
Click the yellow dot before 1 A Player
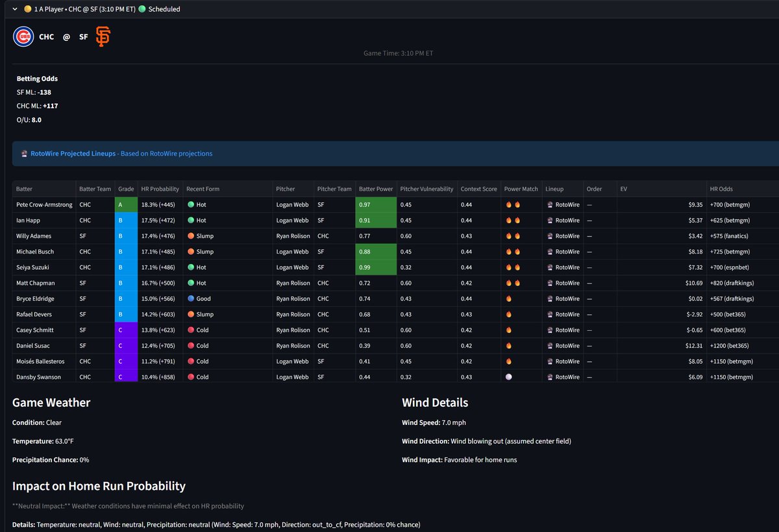(27, 9)
